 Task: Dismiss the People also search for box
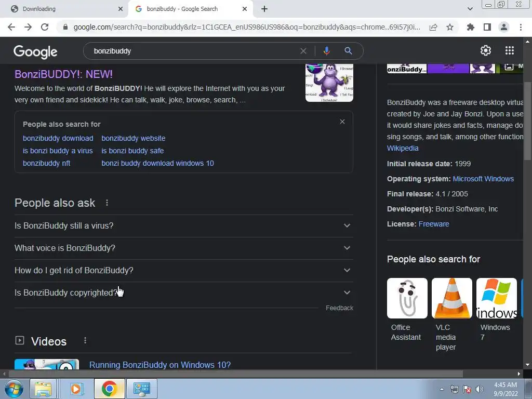[x=342, y=122]
